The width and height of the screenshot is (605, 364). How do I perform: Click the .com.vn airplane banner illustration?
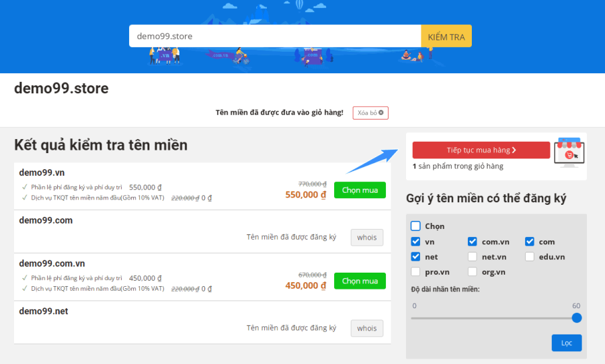(x=227, y=56)
